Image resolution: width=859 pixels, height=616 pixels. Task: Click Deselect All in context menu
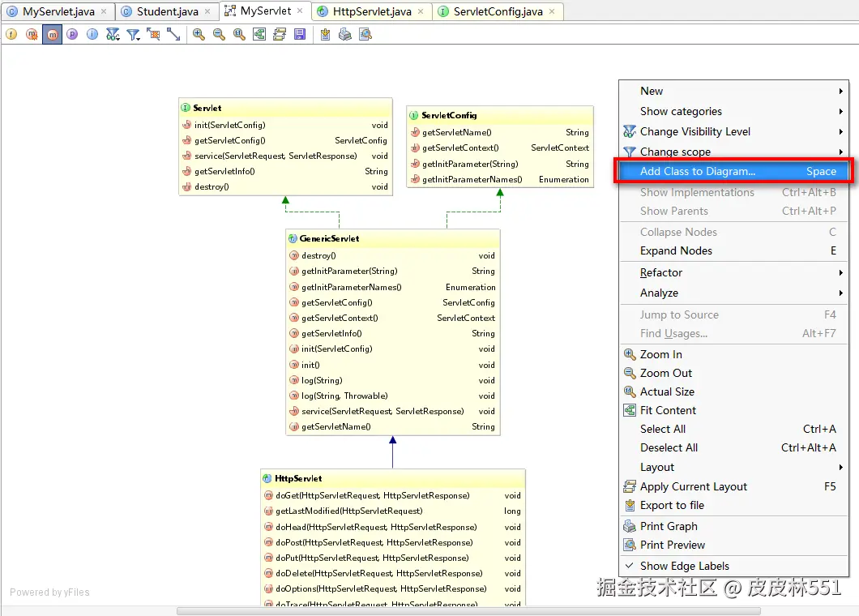pyautogui.click(x=734, y=447)
